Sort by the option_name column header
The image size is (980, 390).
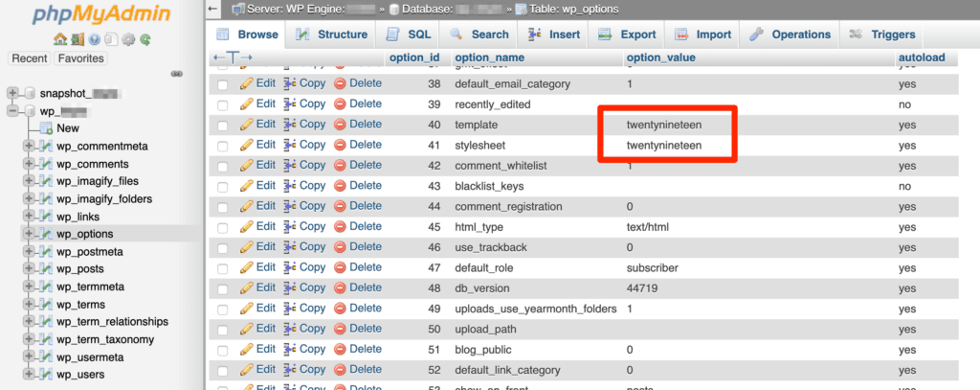tap(488, 57)
